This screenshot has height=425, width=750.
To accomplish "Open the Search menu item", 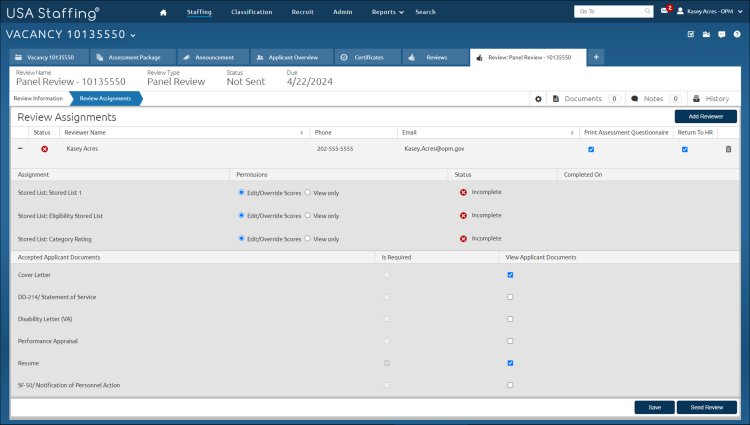I will tap(425, 12).
